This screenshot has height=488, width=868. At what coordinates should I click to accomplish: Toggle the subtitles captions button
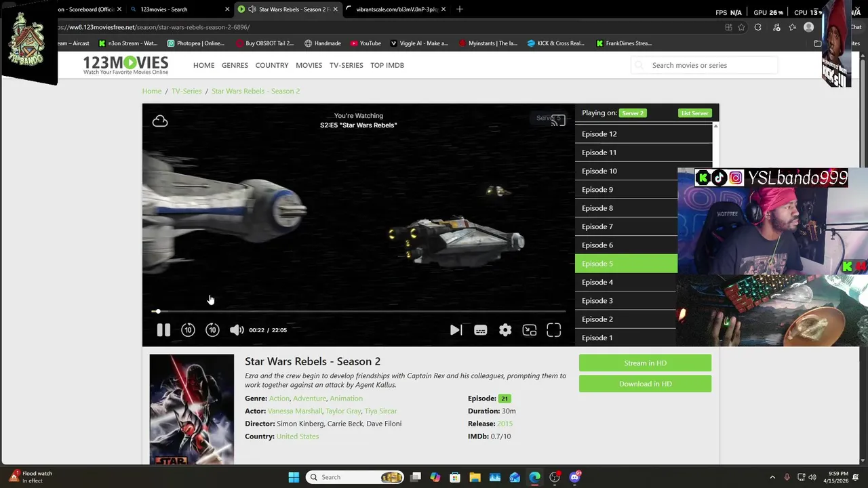point(480,330)
